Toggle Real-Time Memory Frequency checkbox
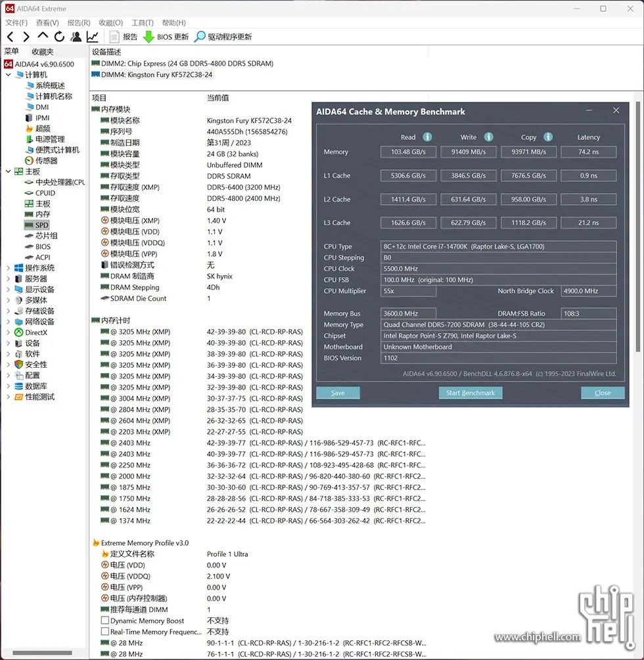 [x=105, y=631]
